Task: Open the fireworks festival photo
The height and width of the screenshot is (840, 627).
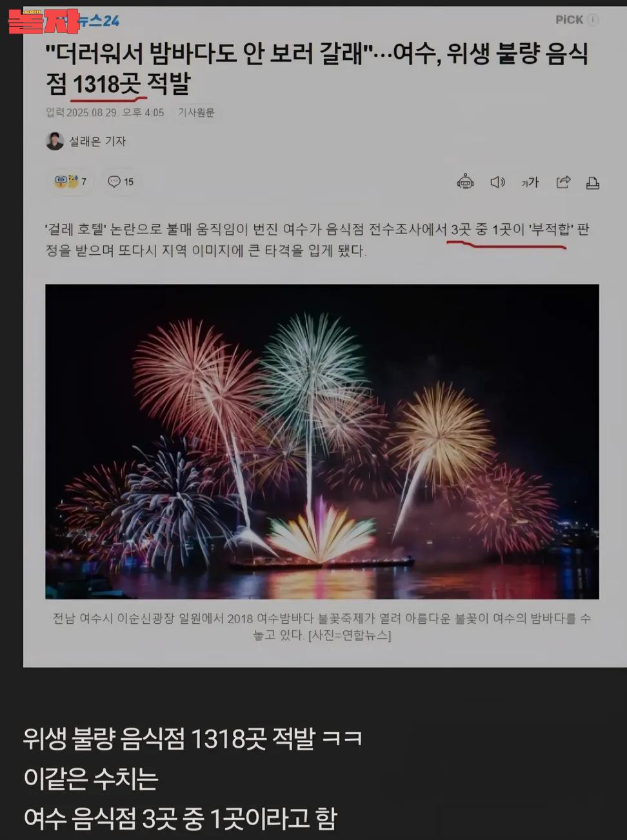Action: pyautogui.click(x=322, y=441)
